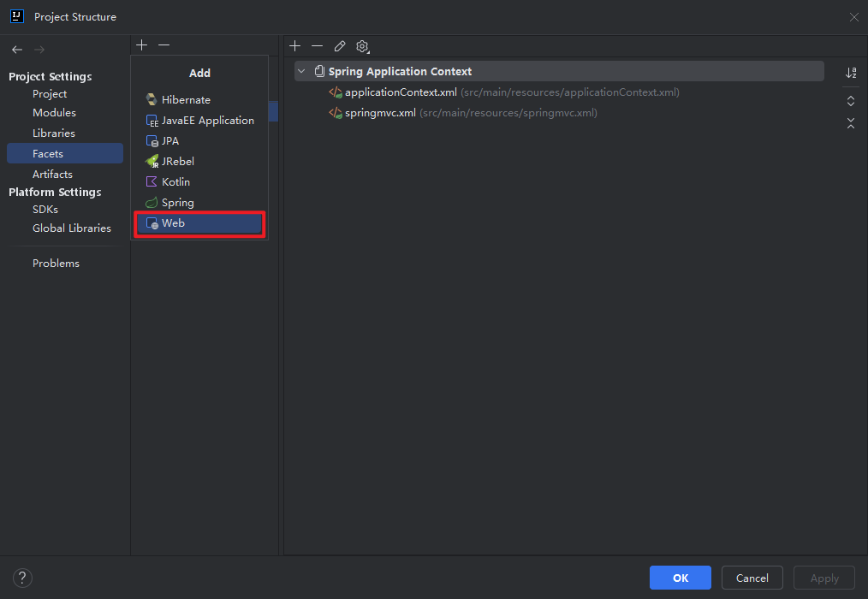Image resolution: width=868 pixels, height=599 pixels.
Task: Expand all tree nodes
Action: pyautogui.click(x=851, y=101)
